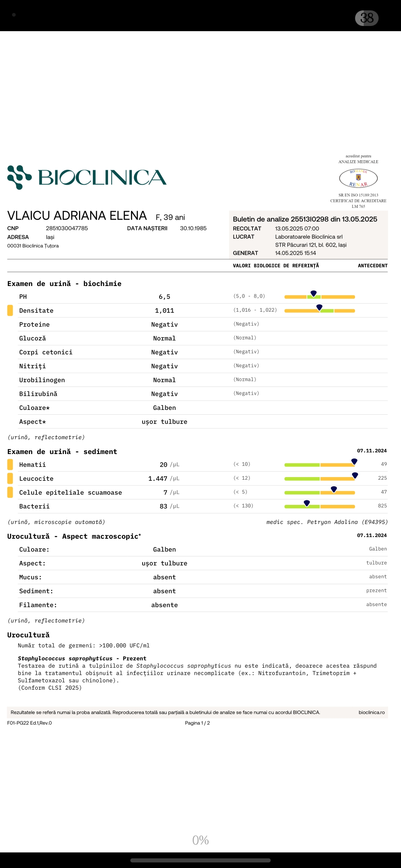The image size is (401, 868).
Task: Tap the Aspect antecedent value tulbure
Action: tap(376, 563)
